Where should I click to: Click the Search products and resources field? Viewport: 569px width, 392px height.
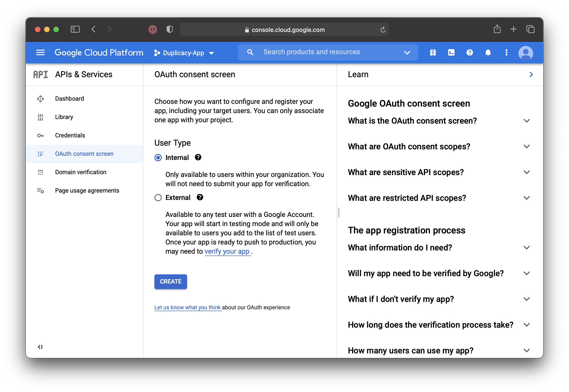click(x=319, y=52)
